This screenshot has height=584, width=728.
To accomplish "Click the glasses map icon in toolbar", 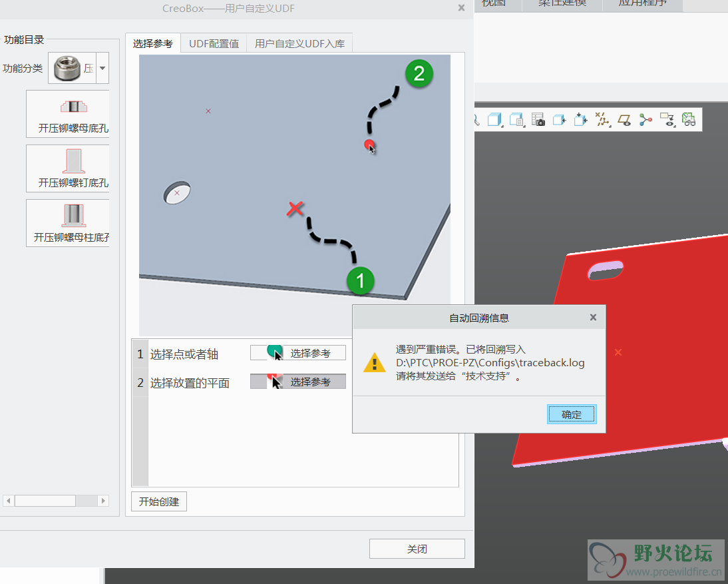I will [689, 120].
